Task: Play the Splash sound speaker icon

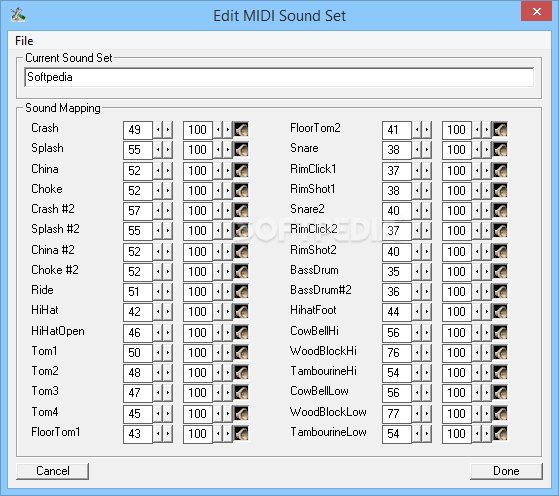Action: point(241,150)
